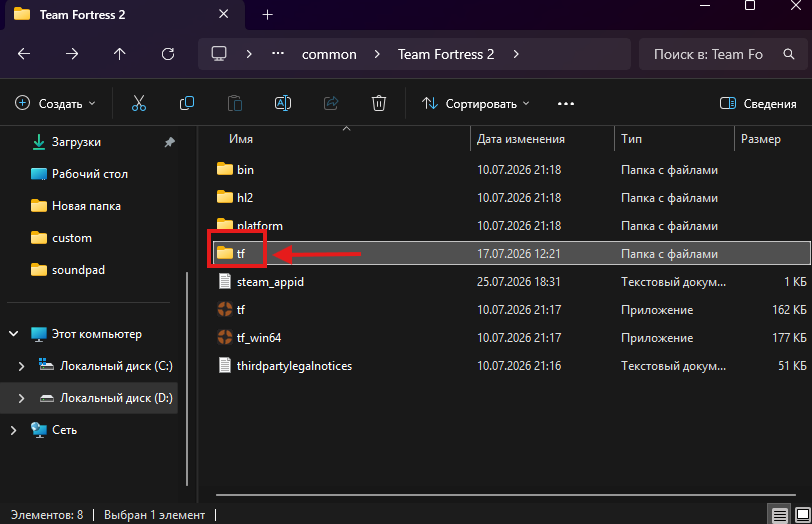Sort by the Размер column header

(x=760, y=139)
